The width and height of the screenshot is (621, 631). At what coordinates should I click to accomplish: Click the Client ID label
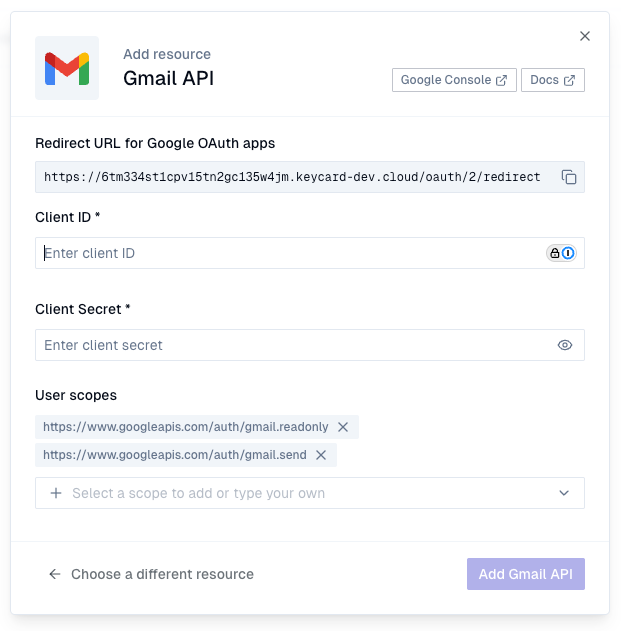point(68,217)
